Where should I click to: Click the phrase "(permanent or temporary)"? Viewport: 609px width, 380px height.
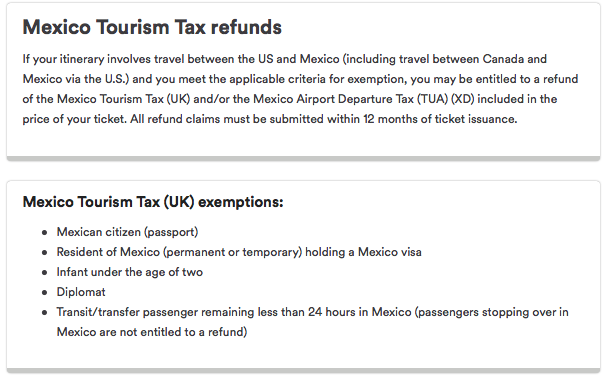tap(232, 252)
